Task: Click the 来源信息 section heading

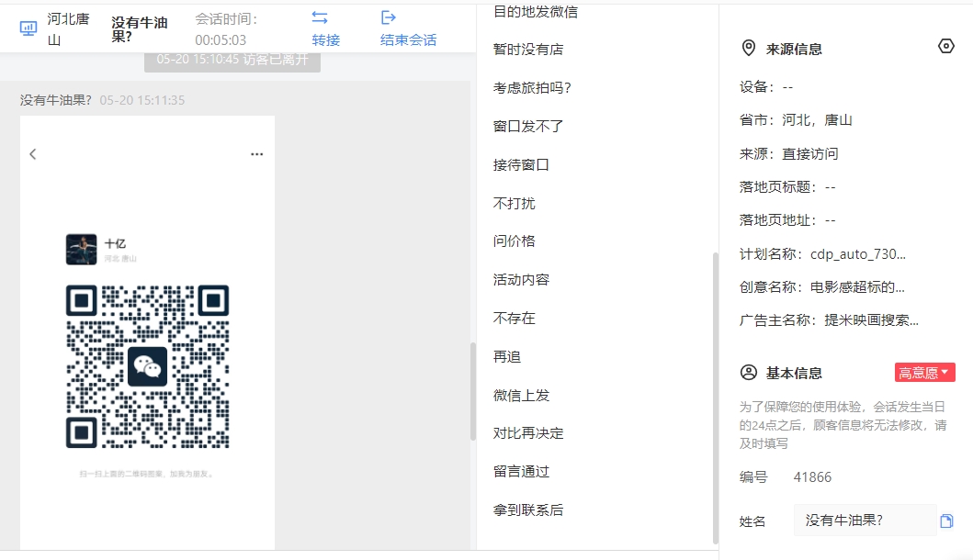Action: [794, 49]
